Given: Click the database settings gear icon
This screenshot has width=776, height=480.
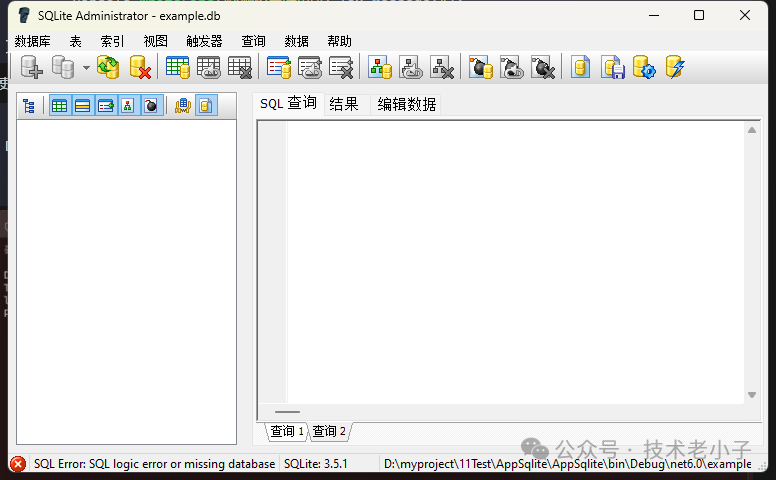Looking at the screenshot, I should 644,67.
